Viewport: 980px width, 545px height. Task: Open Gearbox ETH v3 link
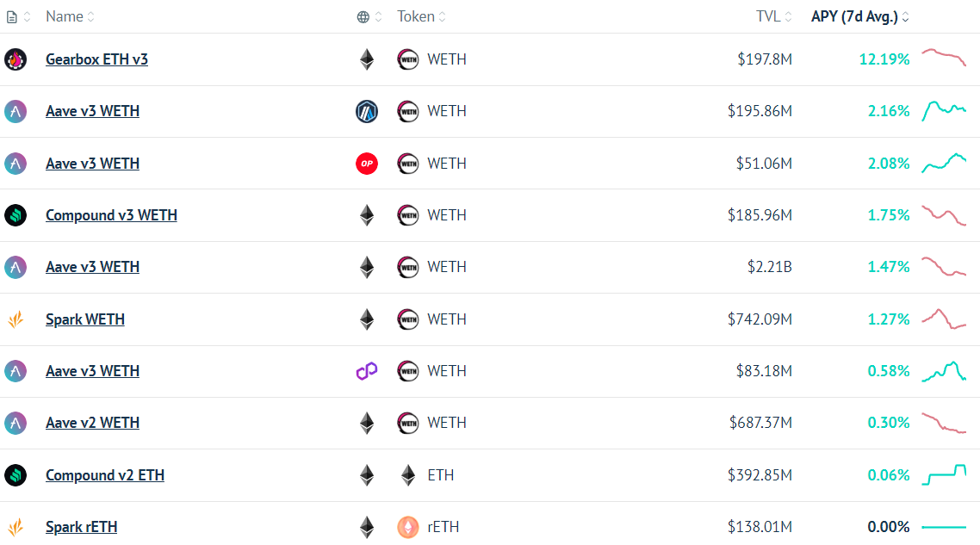[x=96, y=59]
